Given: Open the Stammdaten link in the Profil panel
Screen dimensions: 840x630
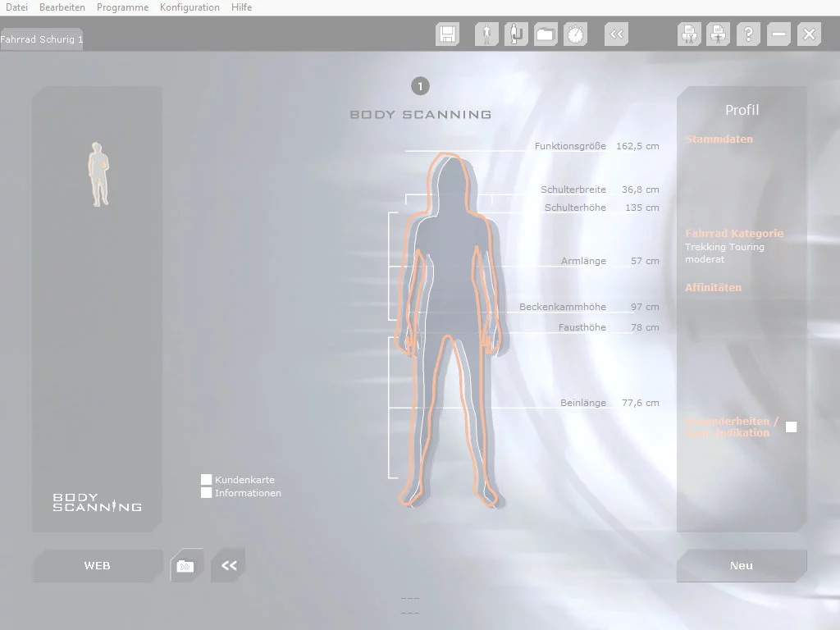Looking at the screenshot, I should pos(719,139).
